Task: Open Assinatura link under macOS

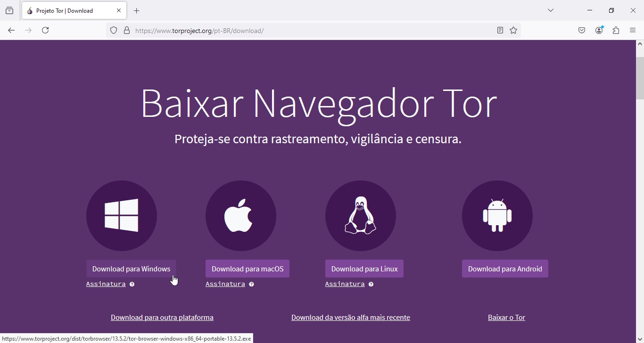Action: tap(225, 284)
